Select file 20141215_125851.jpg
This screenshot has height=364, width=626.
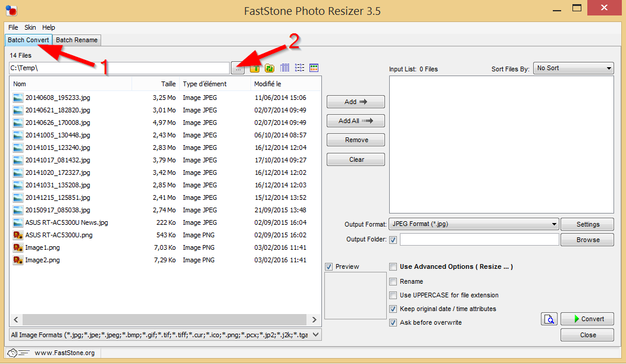tap(58, 197)
